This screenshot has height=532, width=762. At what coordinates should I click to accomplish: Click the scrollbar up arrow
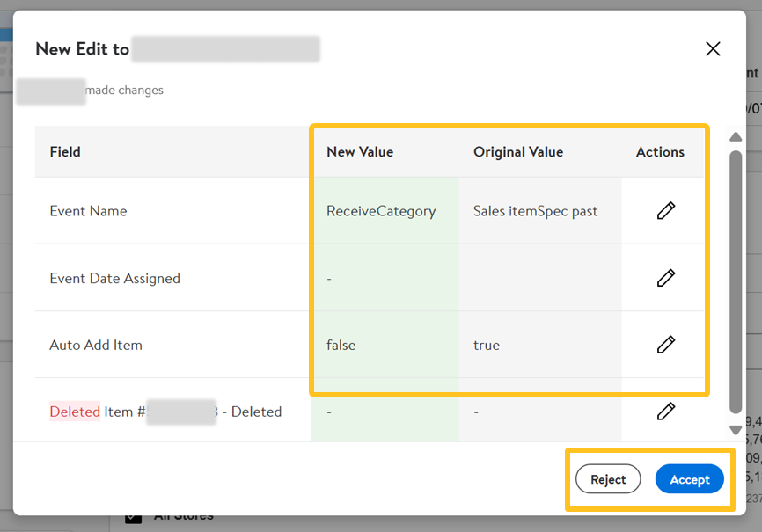coord(736,137)
